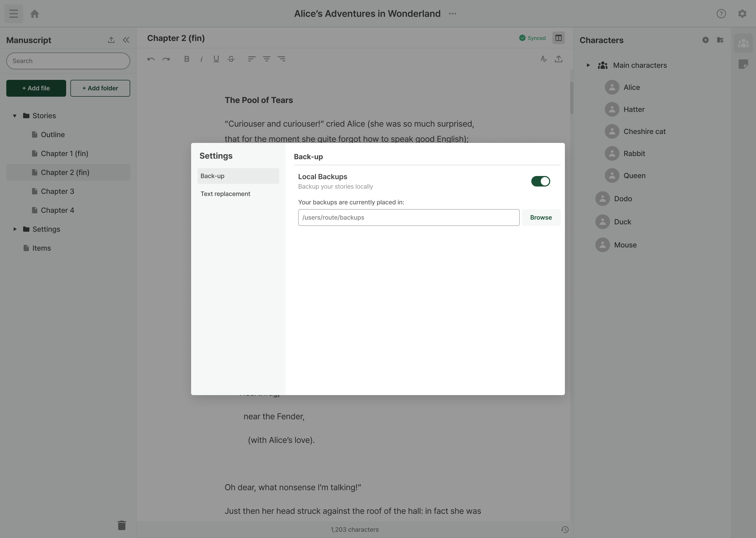Select the Cheshire cat character
756x538 pixels.
[x=635, y=132]
